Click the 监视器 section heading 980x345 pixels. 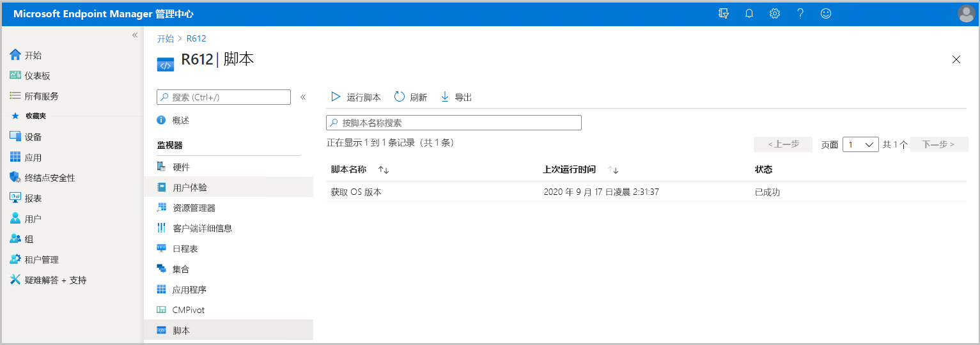coord(170,145)
